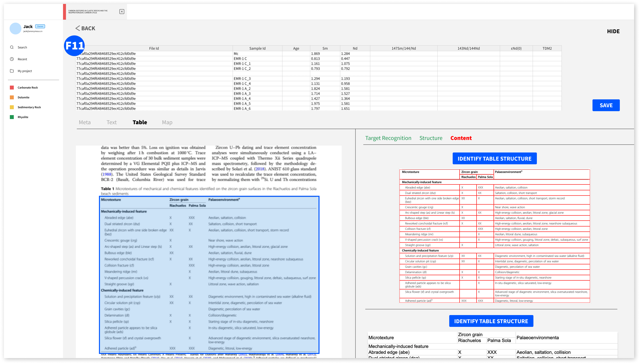The width and height of the screenshot is (640, 364).
Task: Click the BACK chevron arrow
Action: [x=78, y=28]
